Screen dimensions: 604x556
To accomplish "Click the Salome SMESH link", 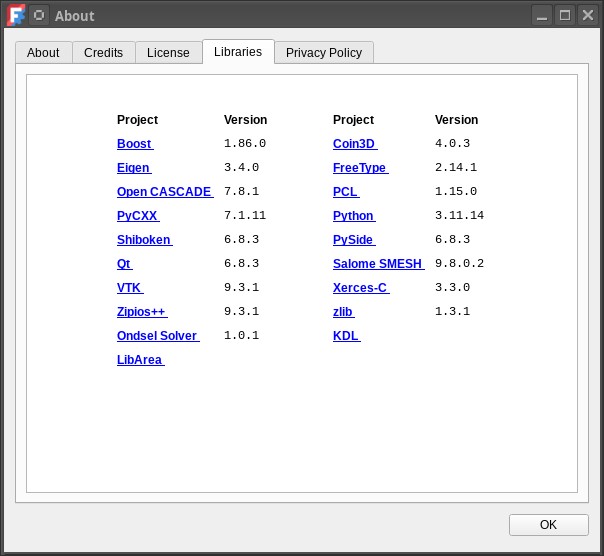I will point(378,264).
